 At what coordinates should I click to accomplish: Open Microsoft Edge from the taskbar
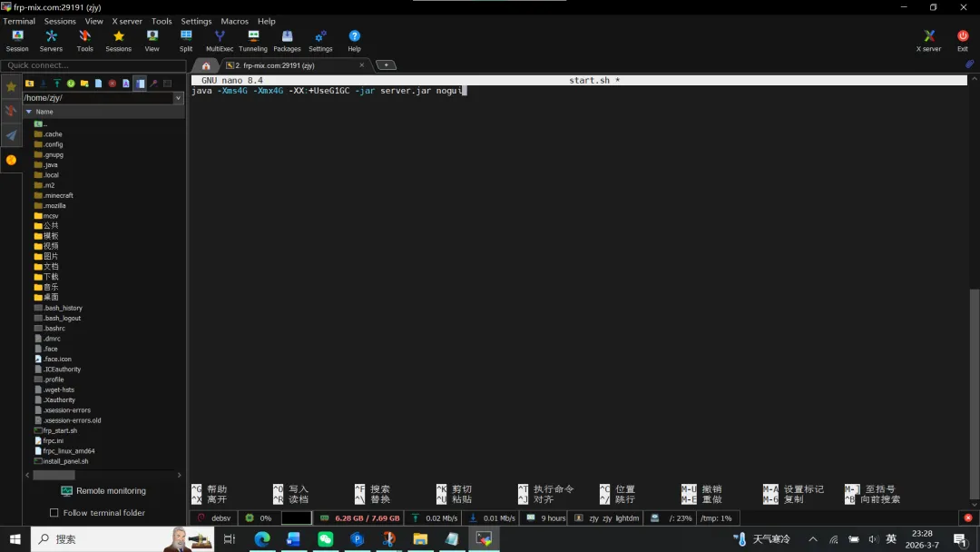click(x=262, y=539)
